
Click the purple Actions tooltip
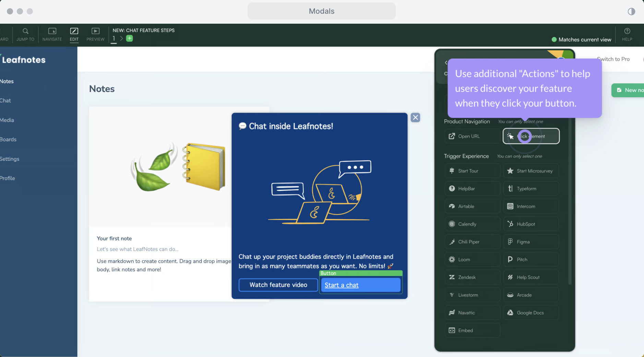(x=525, y=88)
